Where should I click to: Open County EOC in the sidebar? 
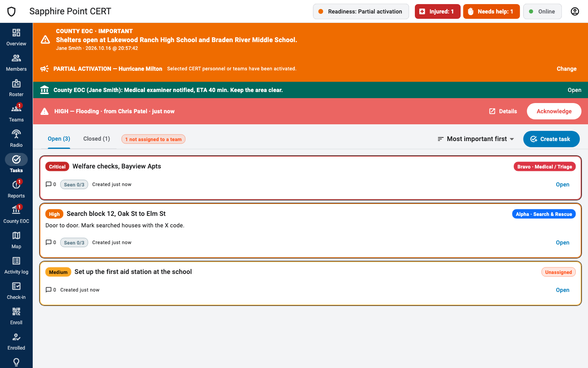click(16, 215)
